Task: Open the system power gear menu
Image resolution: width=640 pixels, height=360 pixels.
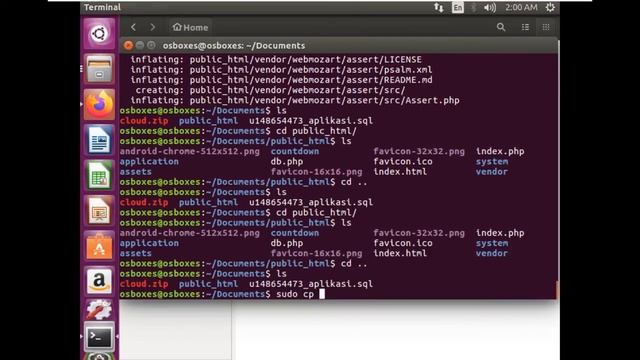Action: point(550,7)
